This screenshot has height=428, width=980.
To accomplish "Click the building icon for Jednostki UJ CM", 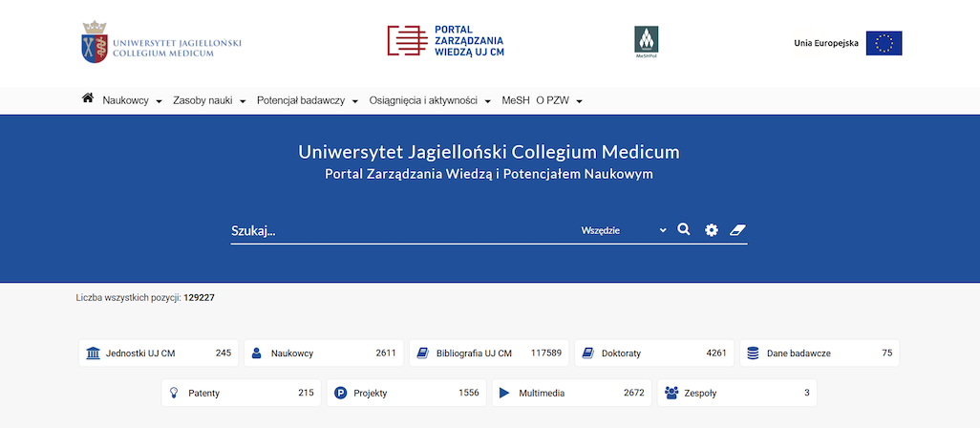I will (x=93, y=353).
